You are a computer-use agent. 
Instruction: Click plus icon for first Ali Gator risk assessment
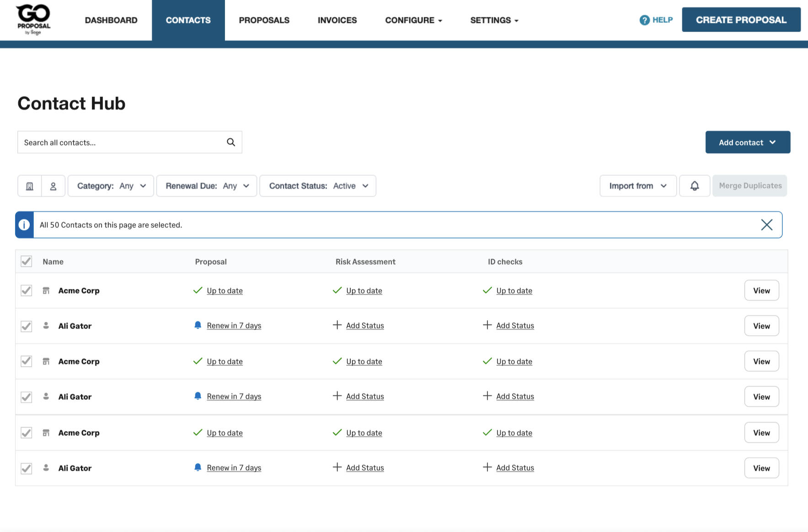337,325
